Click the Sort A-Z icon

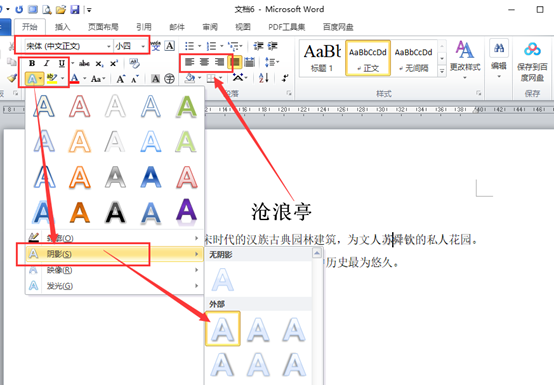264,78
